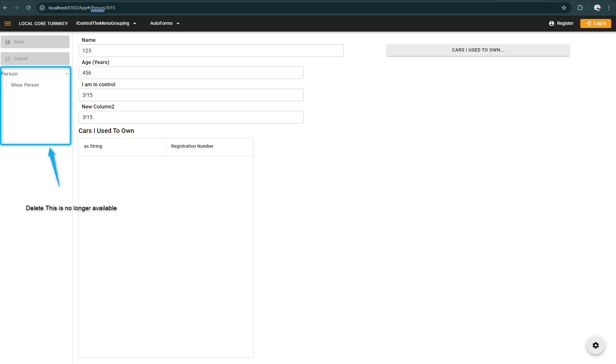Image resolution: width=616 pixels, height=364 pixels.
Task: Open the hamburger navigation menu
Action: coord(8,23)
